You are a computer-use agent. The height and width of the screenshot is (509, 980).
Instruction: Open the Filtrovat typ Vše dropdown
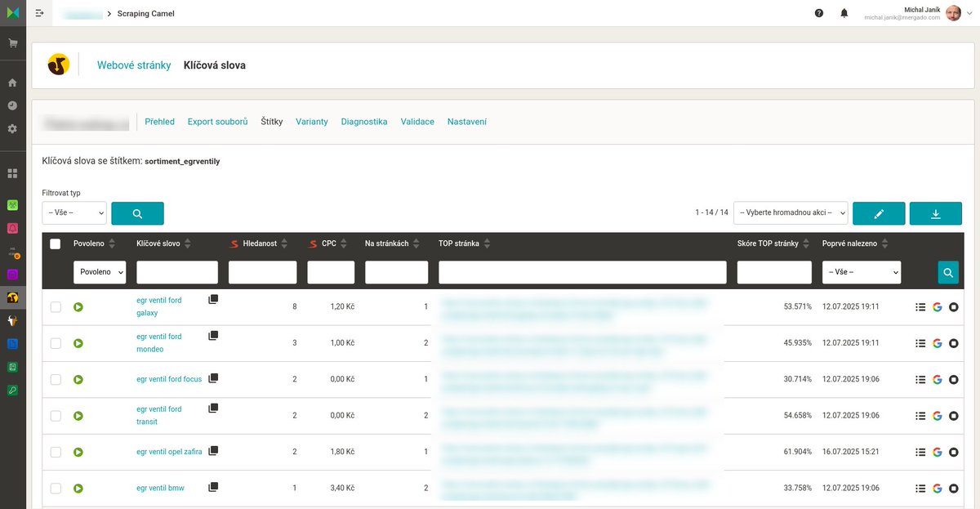click(x=73, y=212)
